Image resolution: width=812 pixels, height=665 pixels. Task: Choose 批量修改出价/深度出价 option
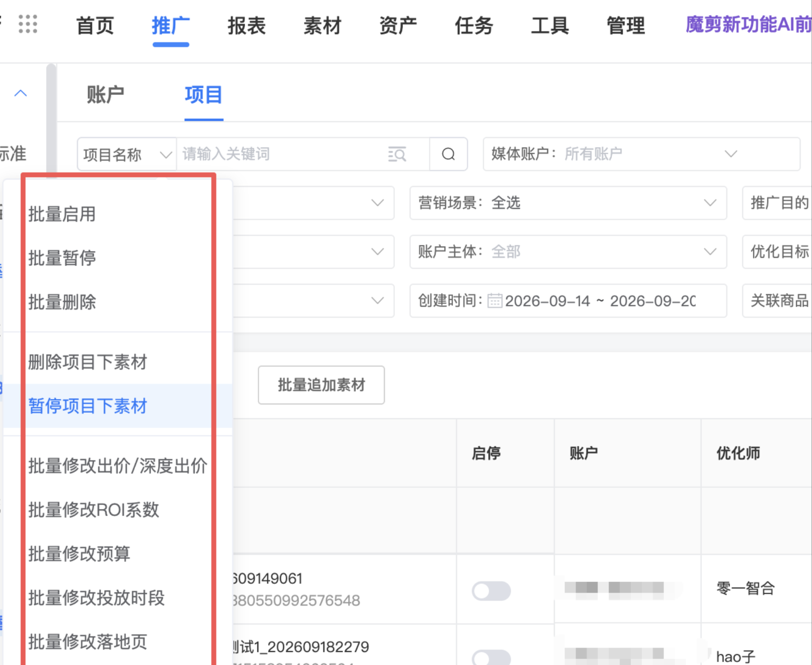(117, 465)
